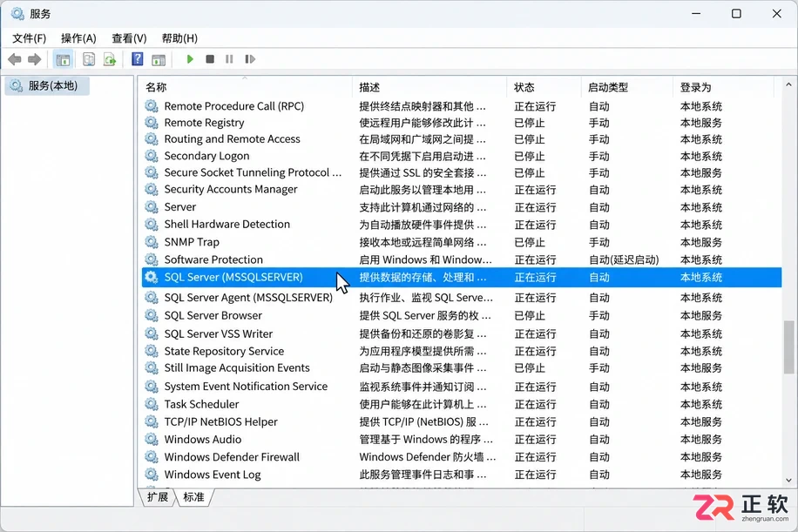The height and width of the screenshot is (532, 798).
Task: Select Routing and Remote Access service
Action: click(461, 138)
